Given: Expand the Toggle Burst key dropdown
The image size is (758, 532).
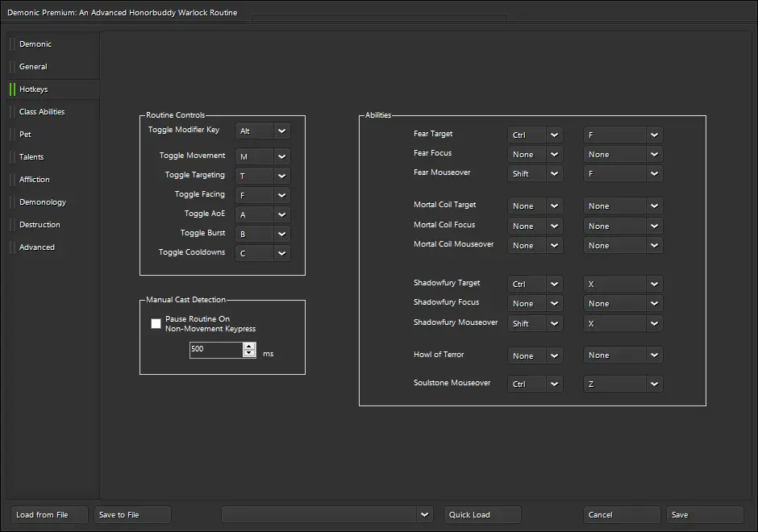Looking at the screenshot, I should (x=263, y=234).
